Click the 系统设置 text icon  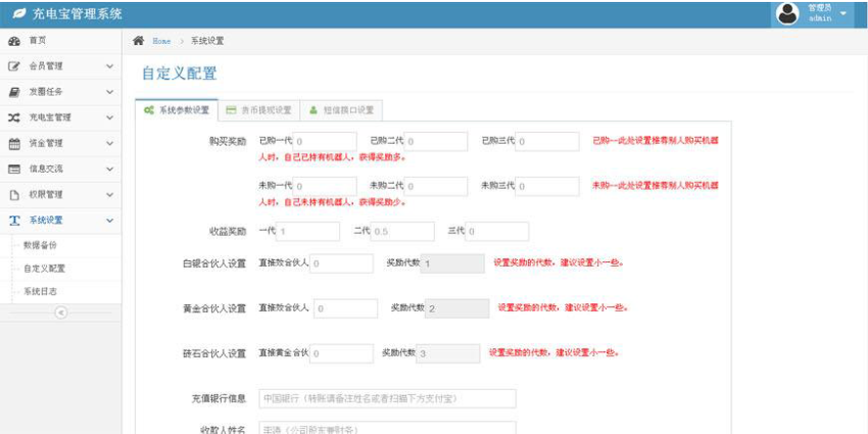(x=15, y=220)
